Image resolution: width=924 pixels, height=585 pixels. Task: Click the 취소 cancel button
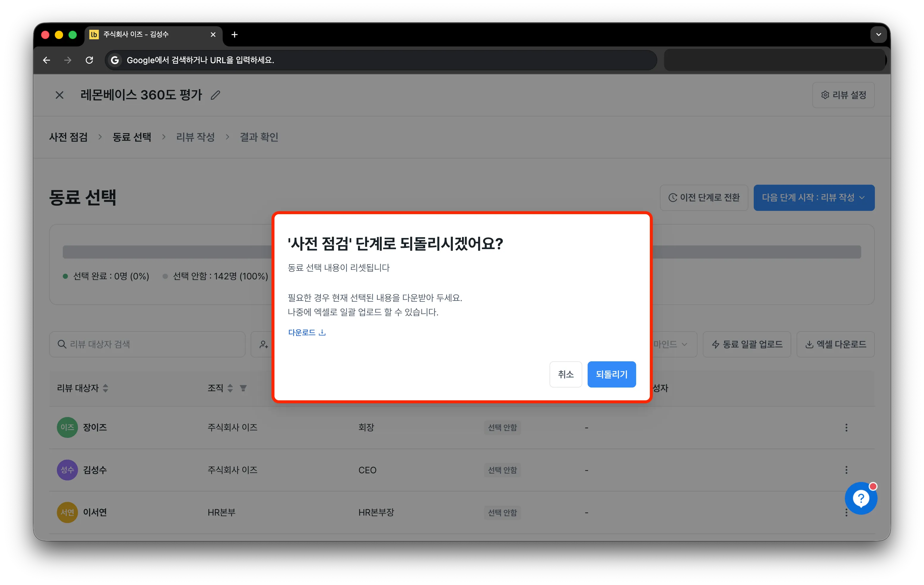pyautogui.click(x=566, y=374)
